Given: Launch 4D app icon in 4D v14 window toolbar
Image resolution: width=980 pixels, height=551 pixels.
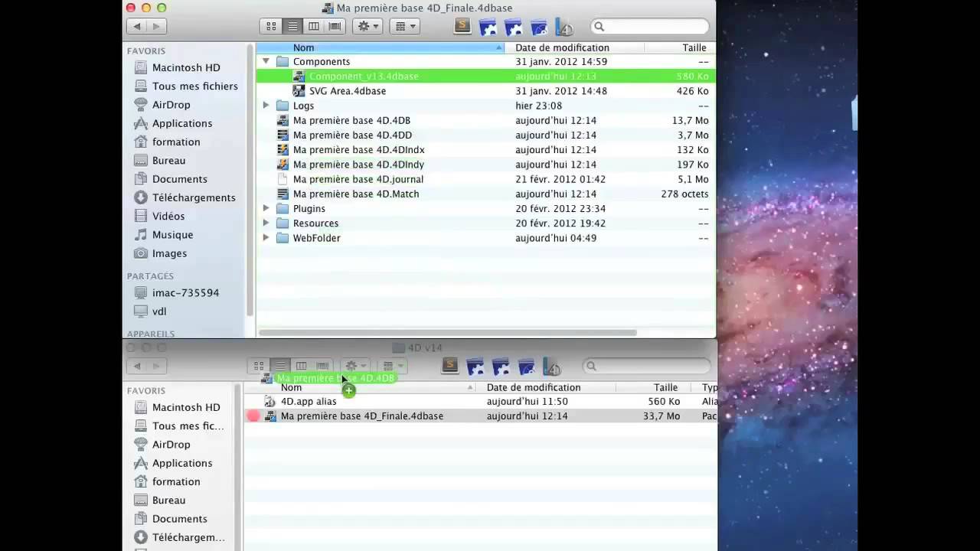Looking at the screenshot, I should point(551,367).
